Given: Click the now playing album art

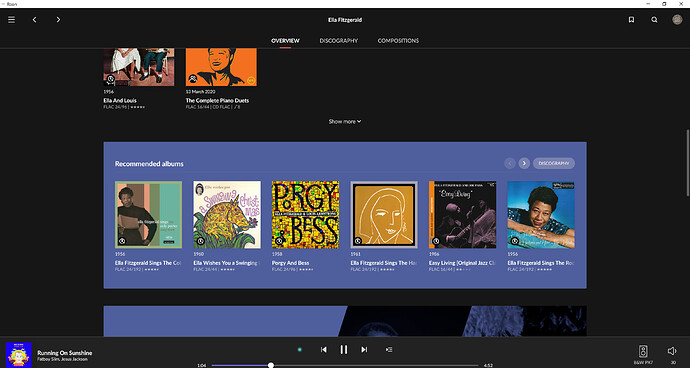Looking at the screenshot, I should tap(18, 355).
